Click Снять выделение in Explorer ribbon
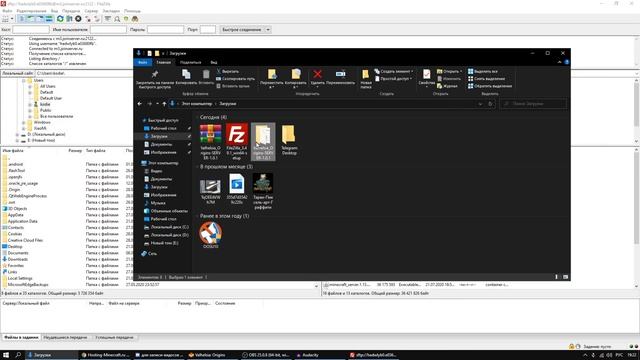 tap(486, 79)
